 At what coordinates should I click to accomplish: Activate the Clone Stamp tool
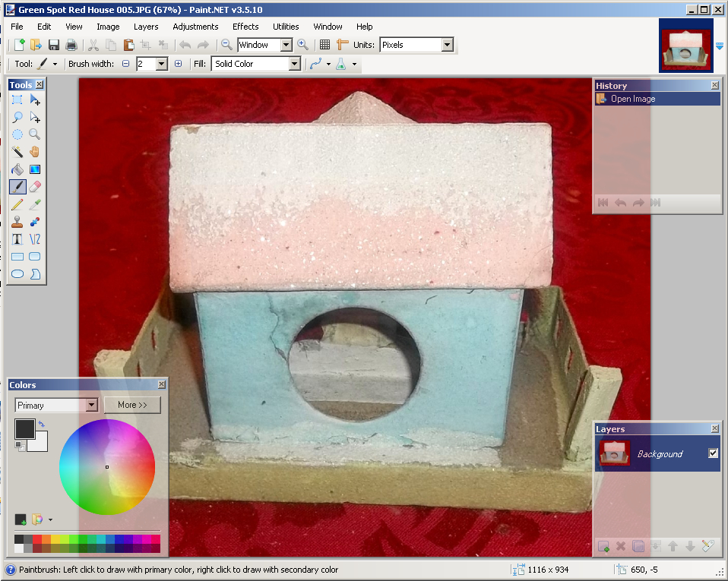17,221
